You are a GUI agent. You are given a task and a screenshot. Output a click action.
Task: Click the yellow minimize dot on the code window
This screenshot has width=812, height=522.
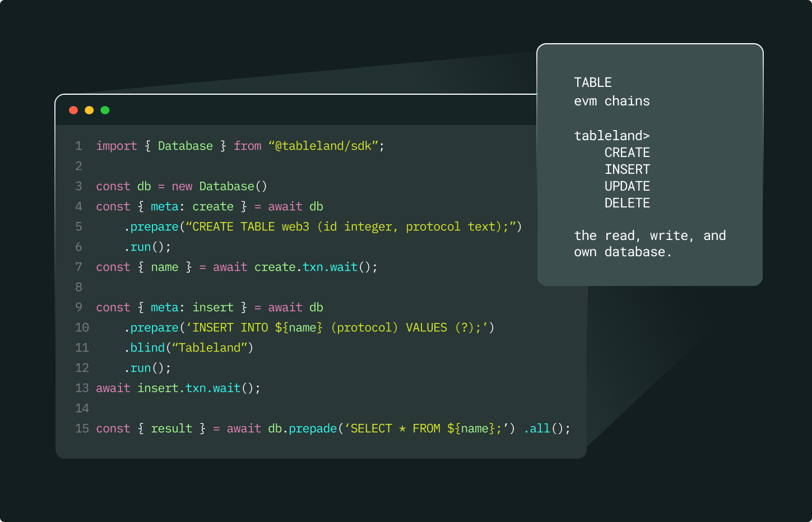(89, 110)
